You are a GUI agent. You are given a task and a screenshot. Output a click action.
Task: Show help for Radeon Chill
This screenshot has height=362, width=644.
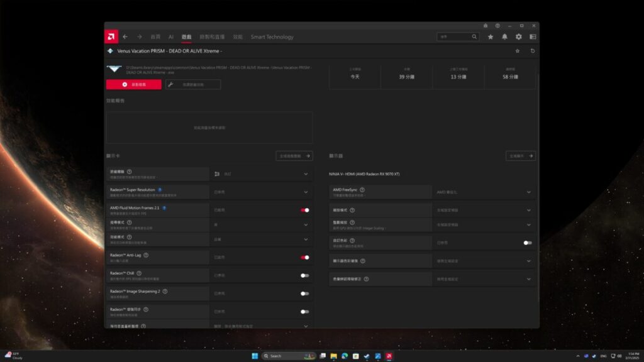coord(139,273)
